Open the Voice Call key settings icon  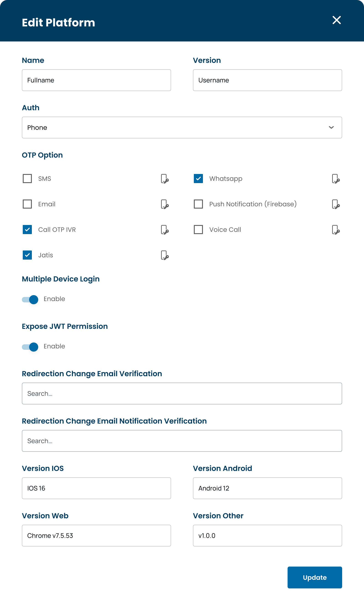click(336, 230)
